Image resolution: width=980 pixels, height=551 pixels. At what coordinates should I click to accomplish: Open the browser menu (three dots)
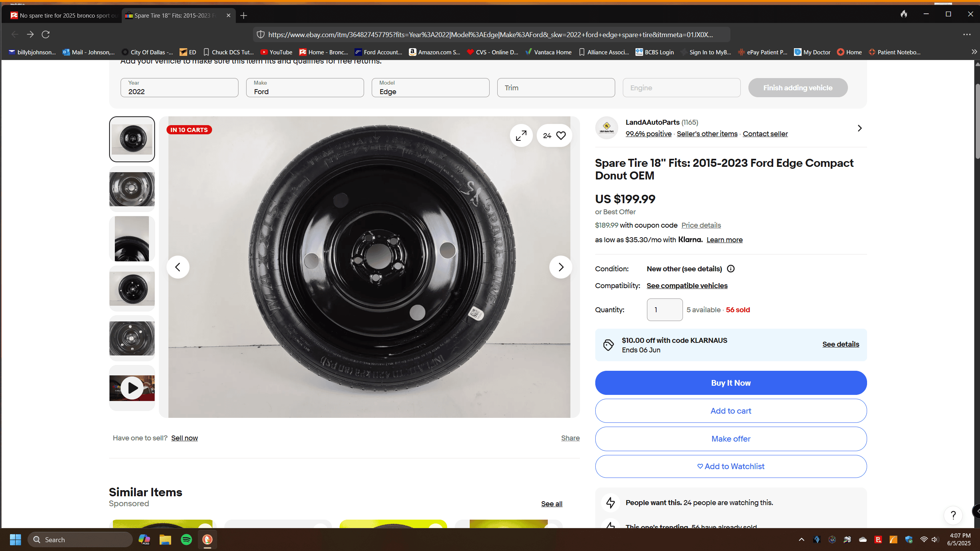[x=967, y=34]
